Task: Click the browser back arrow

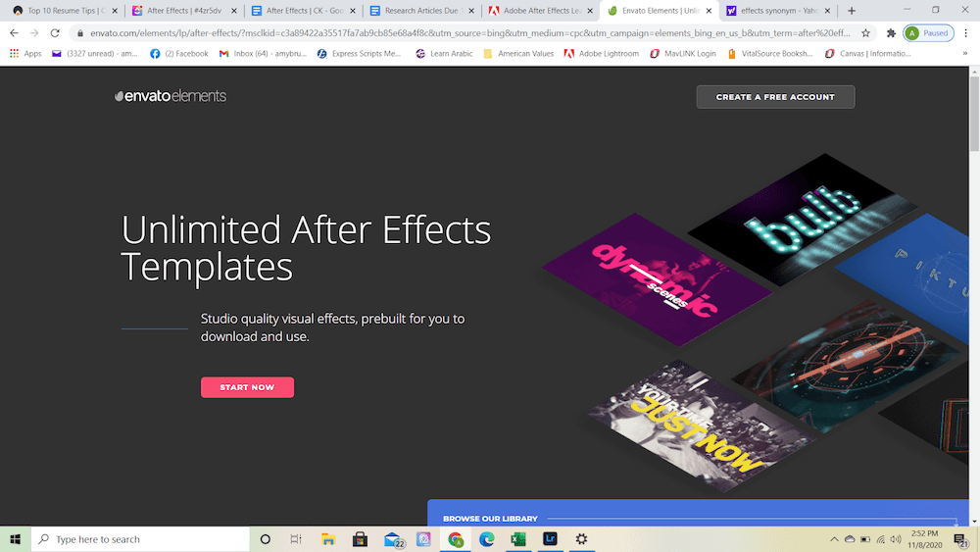Action: pos(14,33)
